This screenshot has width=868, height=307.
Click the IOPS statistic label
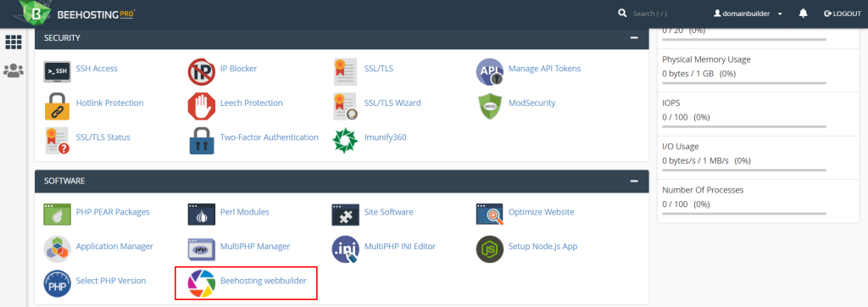pyautogui.click(x=671, y=103)
